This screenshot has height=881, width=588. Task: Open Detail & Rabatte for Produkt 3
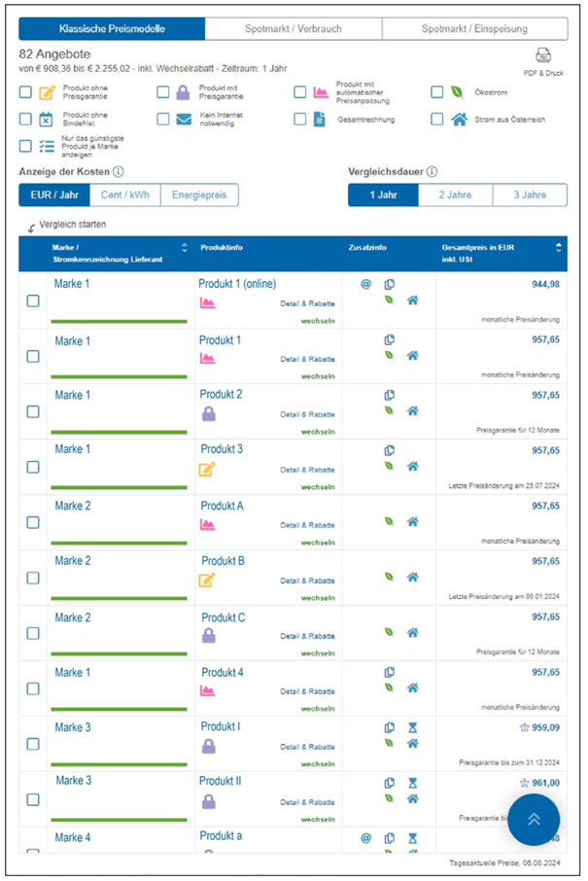coord(307,470)
